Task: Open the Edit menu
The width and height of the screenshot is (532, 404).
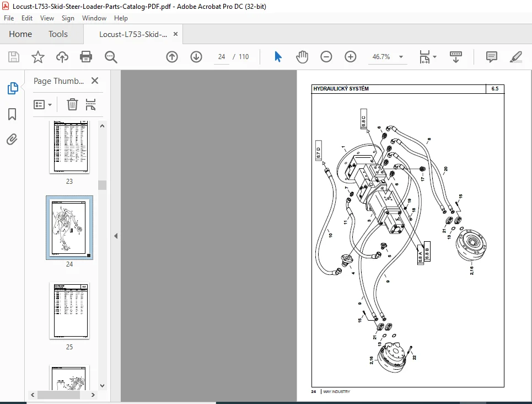Action: (x=27, y=18)
